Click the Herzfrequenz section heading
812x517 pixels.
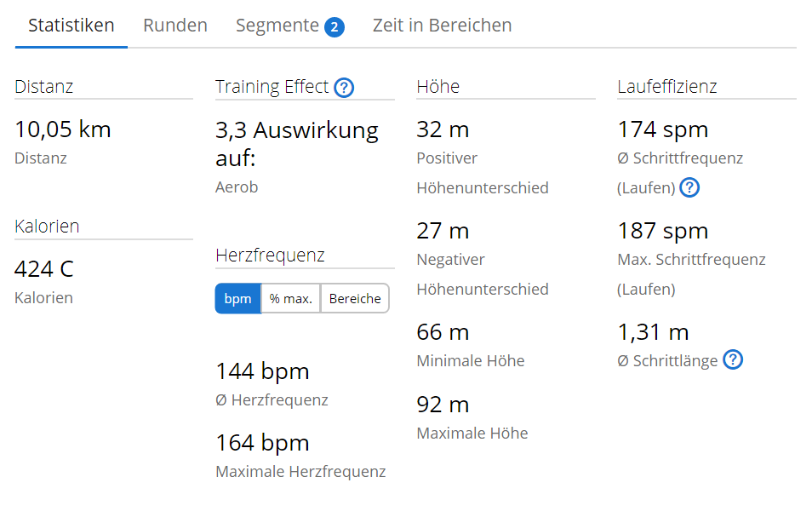pos(270,256)
